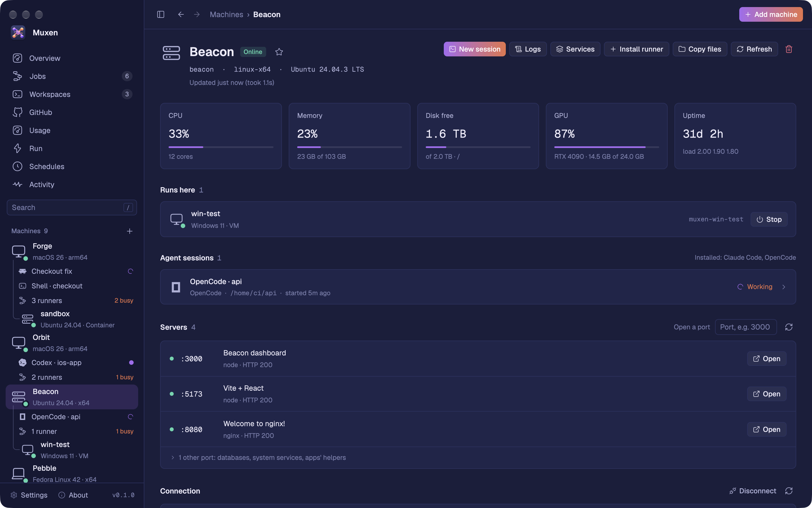812x508 pixels.
Task: Open Settings gear in sidebar footer
Action: click(x=29, y=495)
